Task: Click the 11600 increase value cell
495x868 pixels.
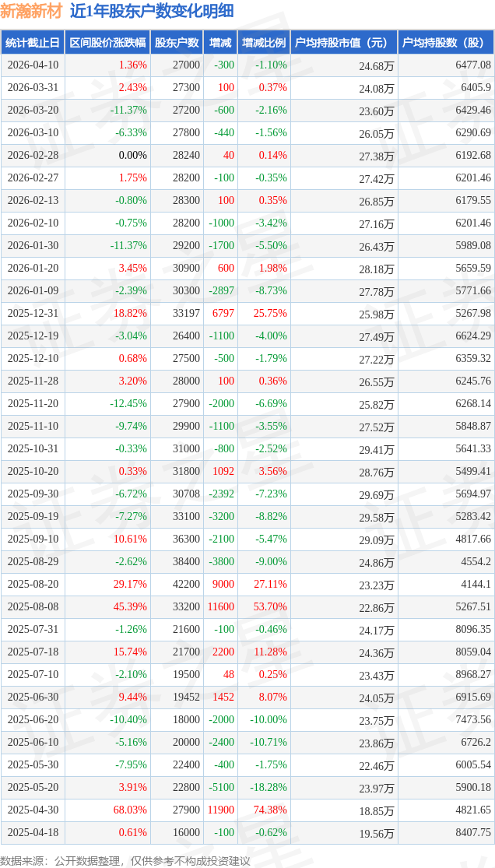Action: (221, 607)
